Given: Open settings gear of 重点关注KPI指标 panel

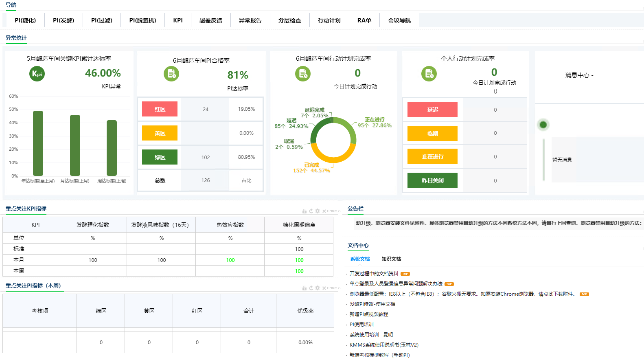Looking at the screenshot, I should tap(318, 211).
